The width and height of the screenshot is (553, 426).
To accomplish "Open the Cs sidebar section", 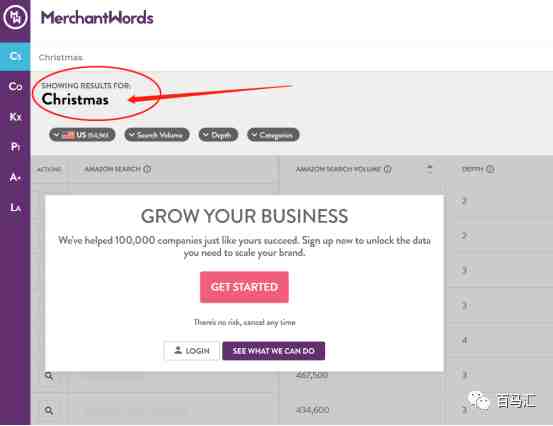I will point(15,56).
